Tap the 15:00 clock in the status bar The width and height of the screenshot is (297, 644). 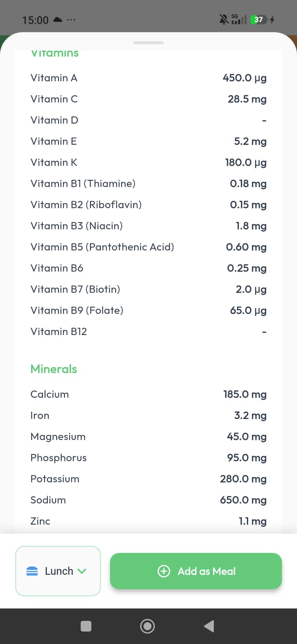35,20
